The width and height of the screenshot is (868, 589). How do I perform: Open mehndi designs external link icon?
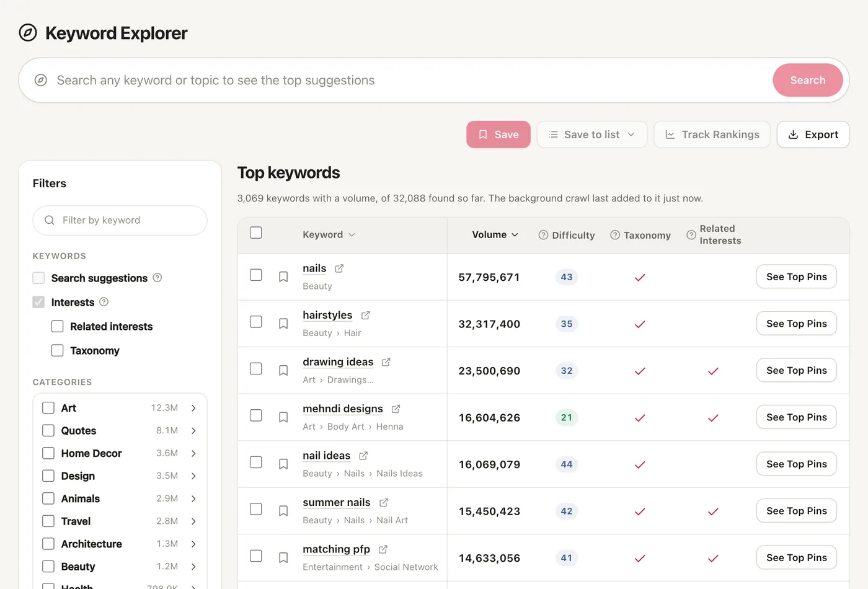coord(396,409)
